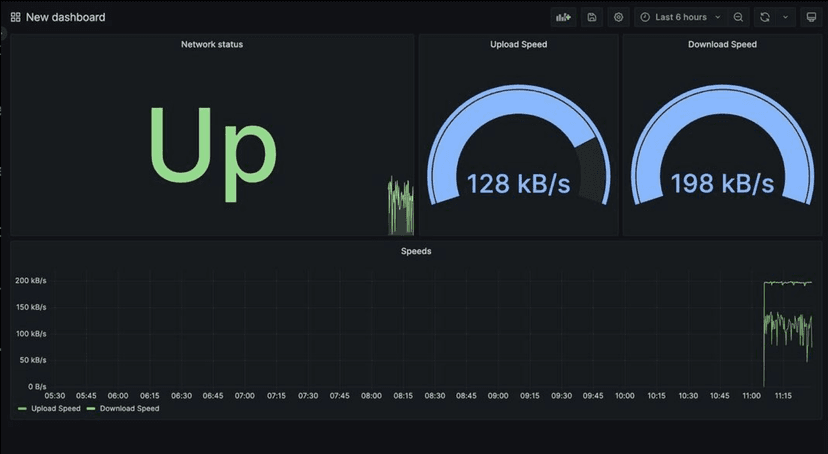Click the 128 kB/s upload gauge
This screenshot has height=454, width=828.
pos(518,150)
